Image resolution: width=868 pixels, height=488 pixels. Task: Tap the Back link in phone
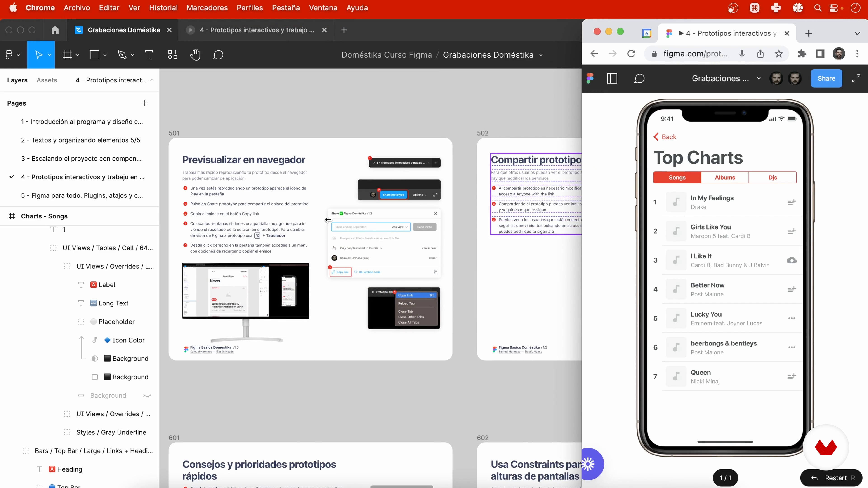click(x=665, y=137)
